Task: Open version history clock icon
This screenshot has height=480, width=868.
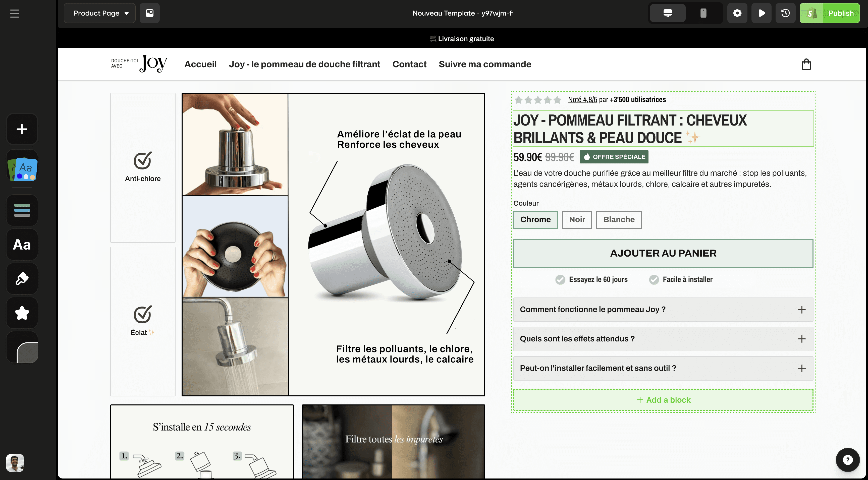Action: (785, 13)
